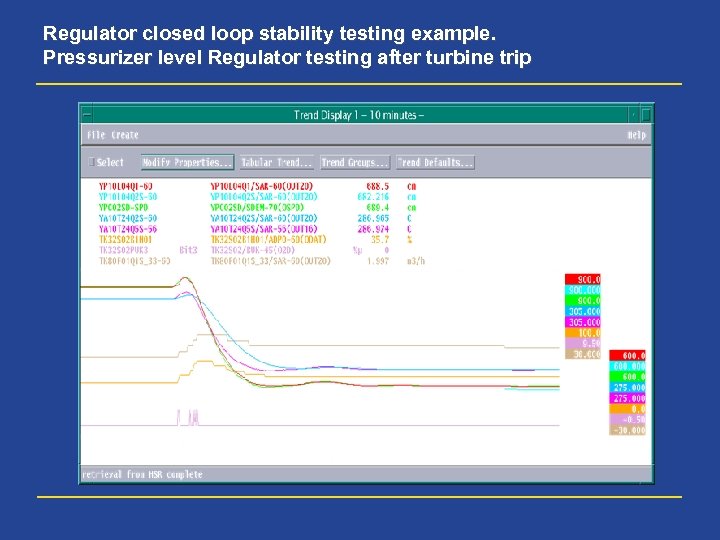Click the red value 688.5
The width and height of the screenshot is (720, 540).
(x=377, y=186)
